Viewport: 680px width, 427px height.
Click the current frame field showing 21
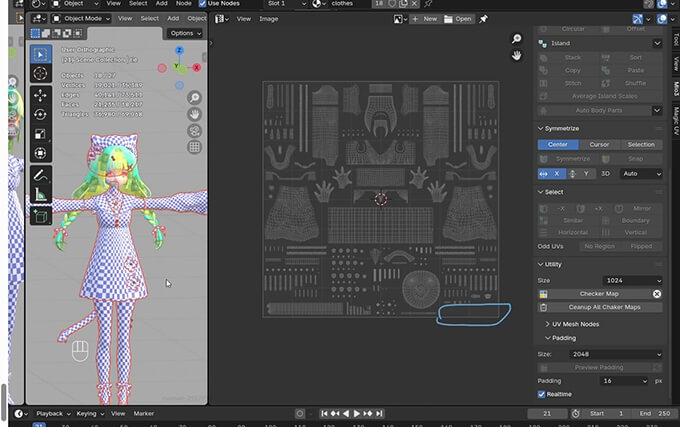tap(547, 413)
